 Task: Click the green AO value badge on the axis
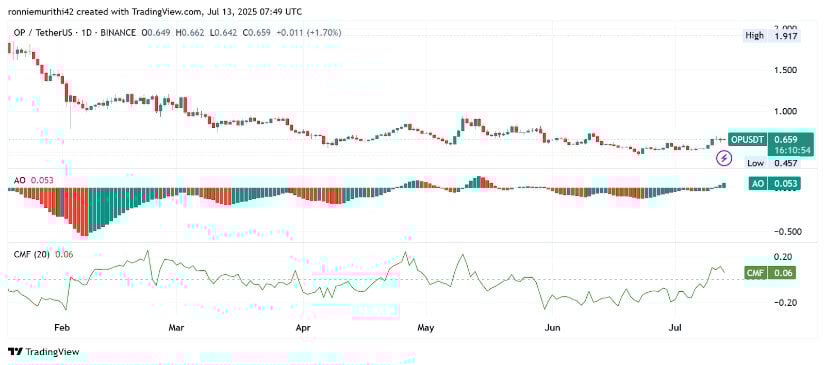tap(774, 184)
